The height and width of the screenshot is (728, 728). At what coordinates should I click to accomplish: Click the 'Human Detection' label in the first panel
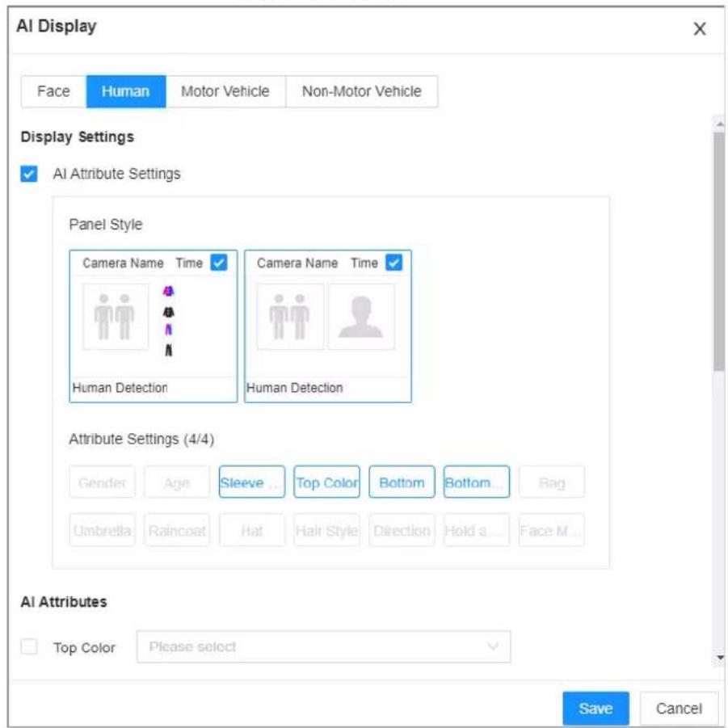tap(120, 387)
